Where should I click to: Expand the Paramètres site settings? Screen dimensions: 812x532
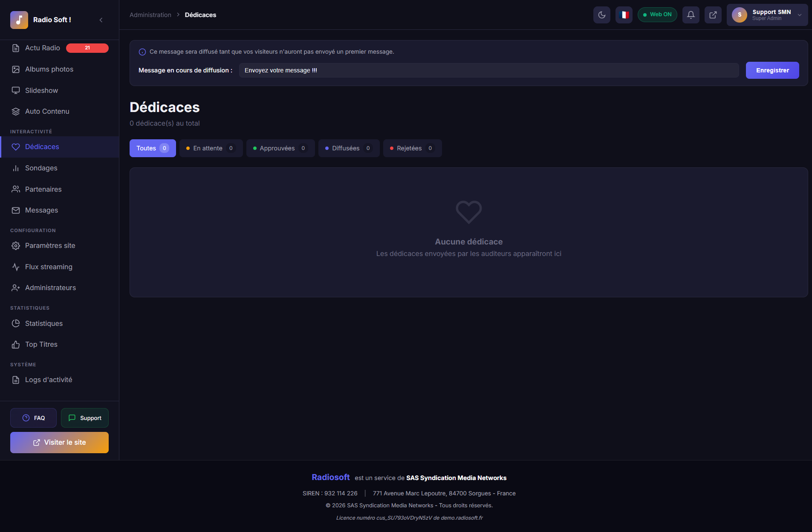[x=50, y=245]
